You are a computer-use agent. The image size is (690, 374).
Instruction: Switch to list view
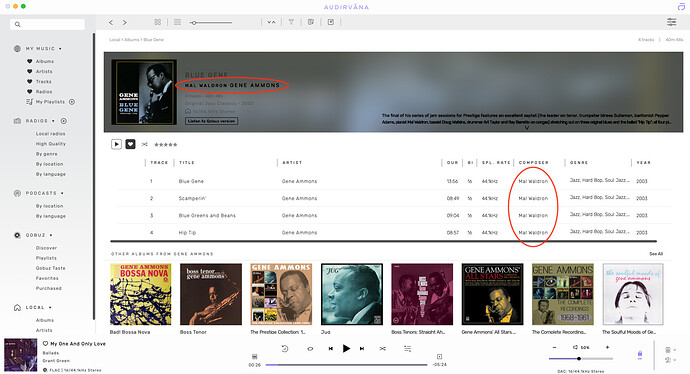(x=177, y=22)
